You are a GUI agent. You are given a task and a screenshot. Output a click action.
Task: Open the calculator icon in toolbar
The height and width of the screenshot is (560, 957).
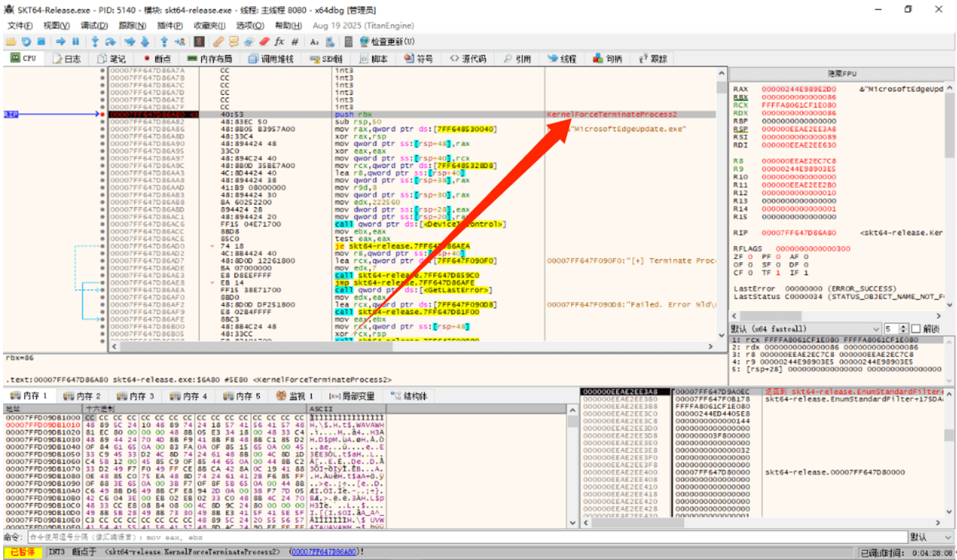pos(348,41)
